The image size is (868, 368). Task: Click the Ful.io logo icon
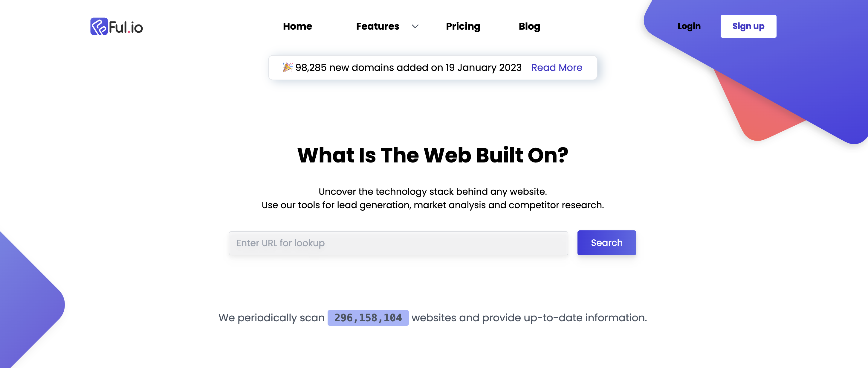coord(99,26)
